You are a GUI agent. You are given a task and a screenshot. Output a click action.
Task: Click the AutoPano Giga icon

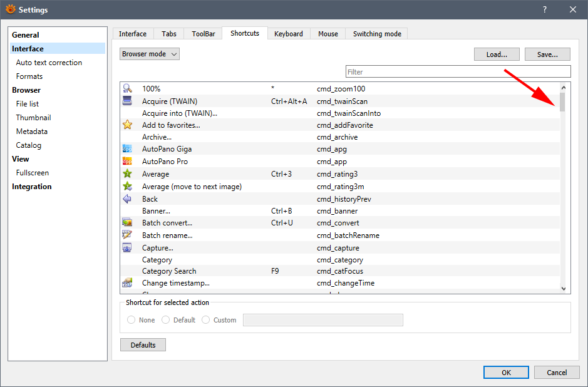click(127, 149)
